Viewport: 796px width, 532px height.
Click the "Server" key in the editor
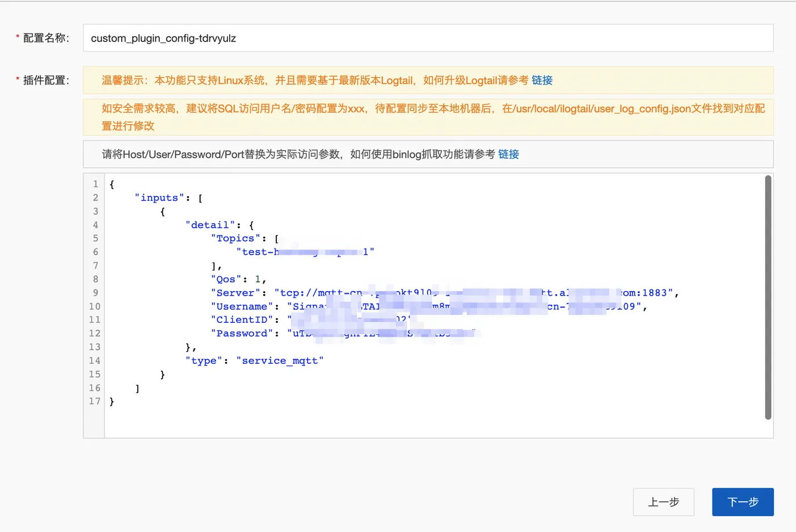[x=235, y=293]
